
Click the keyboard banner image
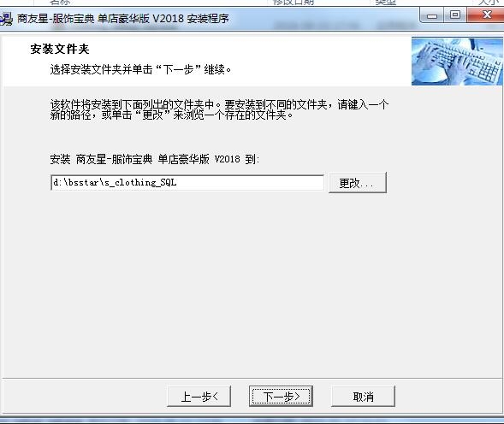click(x=457, y=62)
